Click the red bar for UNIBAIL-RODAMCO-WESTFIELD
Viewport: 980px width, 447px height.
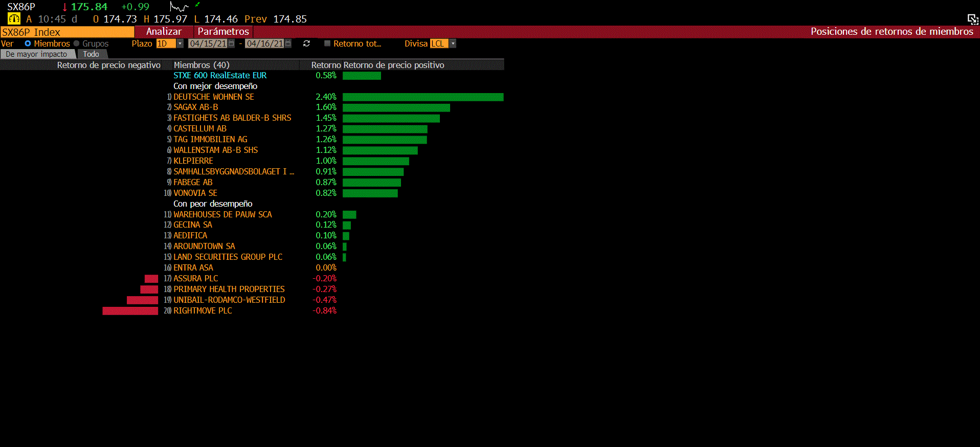(x=143, y=300)
